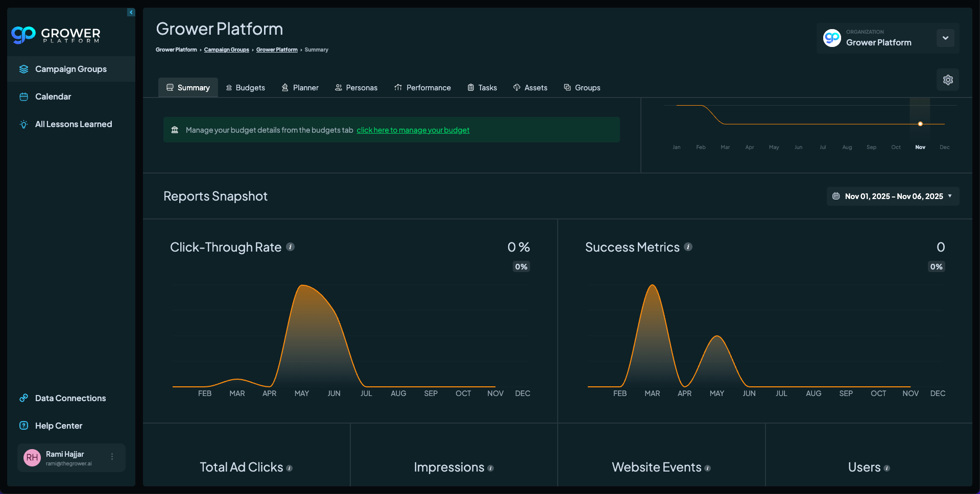
Task: Open Calendar from the sidebar
Action: (x=53, y=96)
